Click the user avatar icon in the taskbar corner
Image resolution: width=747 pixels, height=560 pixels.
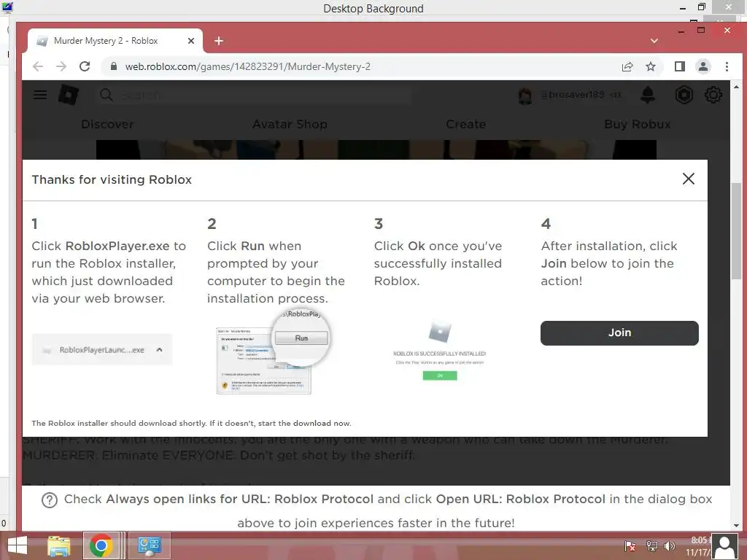coord(725,547)
